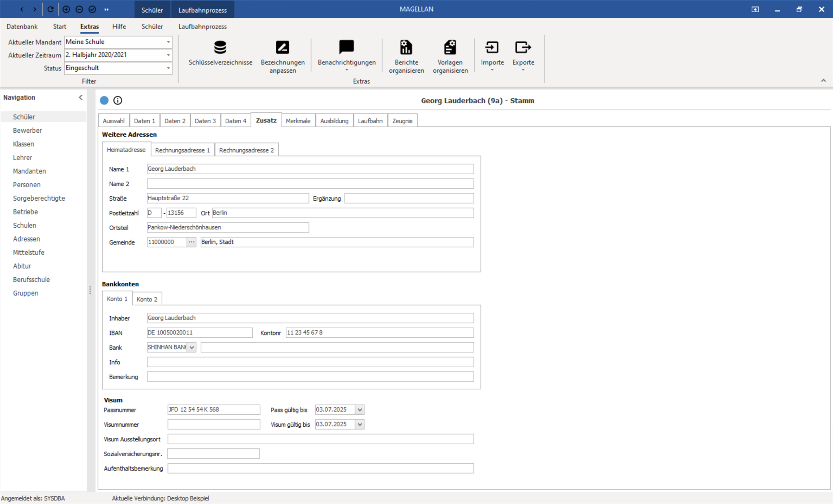The height and width of the screenshot is (504, 833).
Task: Click the blue status circle
Action: 104,101
